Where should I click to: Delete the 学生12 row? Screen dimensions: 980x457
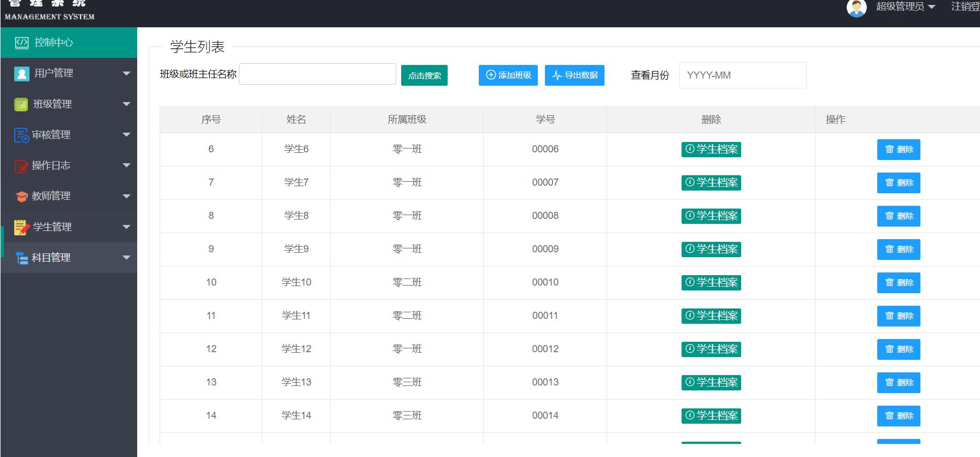tap(899, 349)
